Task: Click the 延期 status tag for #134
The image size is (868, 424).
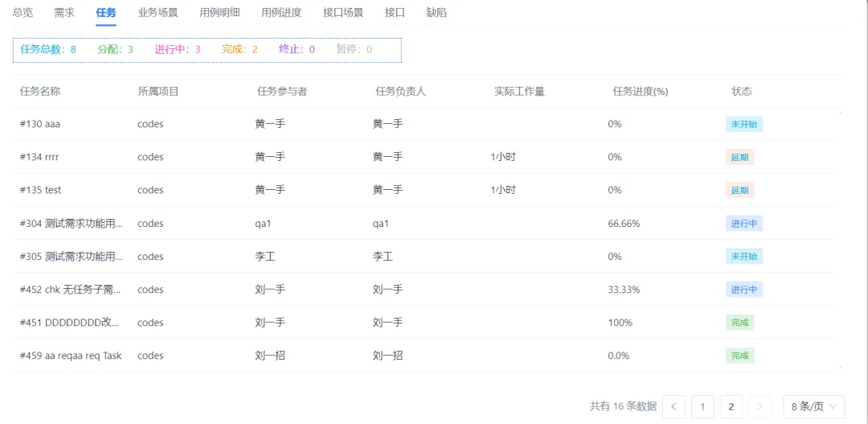Action: pos(739,157)
